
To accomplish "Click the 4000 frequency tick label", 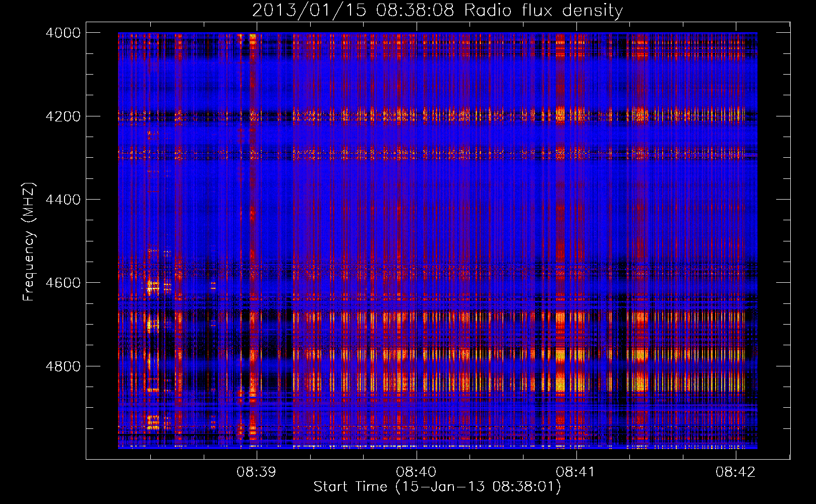I will pyautogui.click(x=63, y=33).
